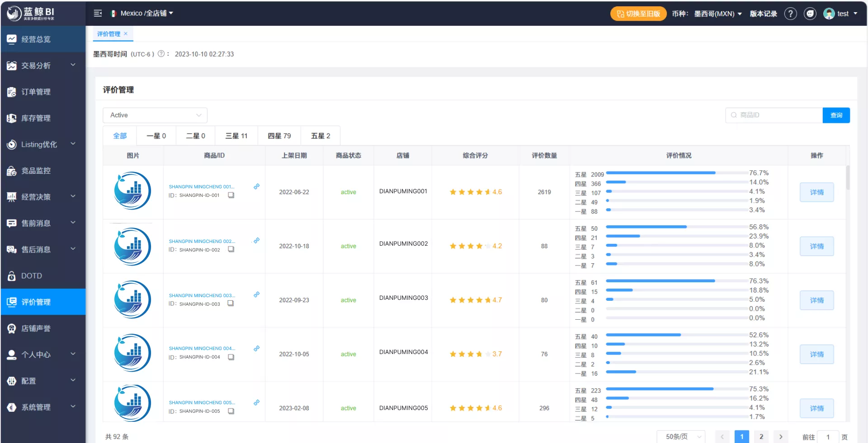Click the 商品ID search field
The height and width of the screenshot is (443, 868).
774,115
